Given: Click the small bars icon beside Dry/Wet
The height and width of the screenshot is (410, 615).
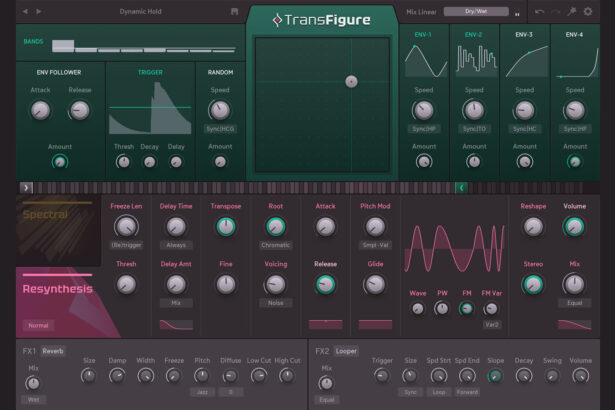Looking at the screenshot, I should [x=517, y=14].
